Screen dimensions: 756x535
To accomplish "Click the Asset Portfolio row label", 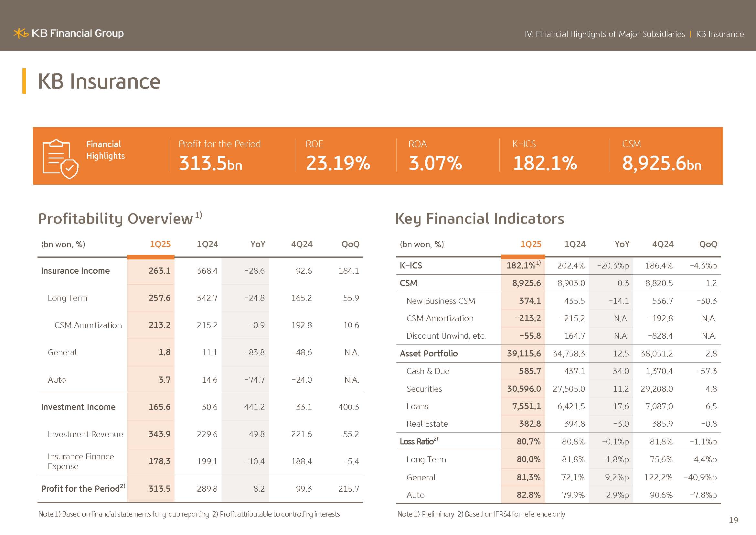I will click(429, 354).
